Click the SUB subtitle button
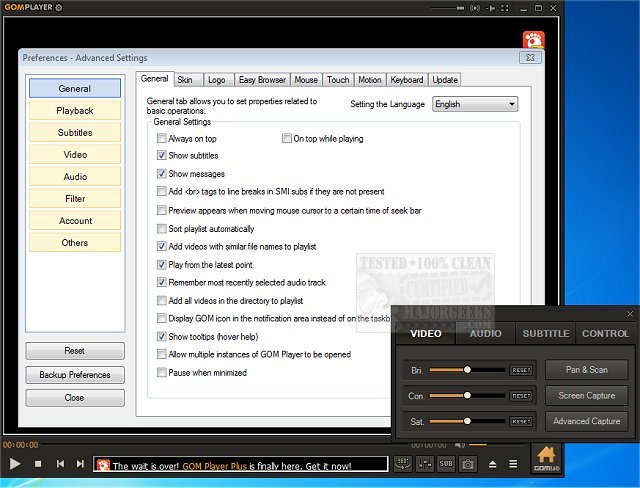Viewport: 640px width, 488px height. pos(446,464)
